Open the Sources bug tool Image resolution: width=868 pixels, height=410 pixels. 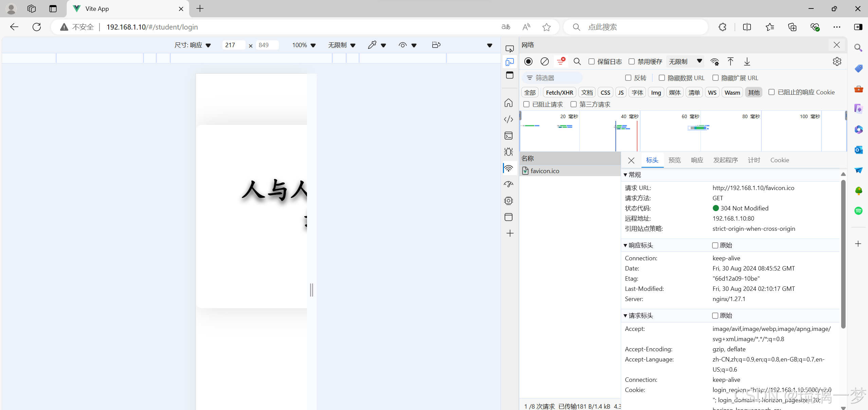(x=508, y=152)
